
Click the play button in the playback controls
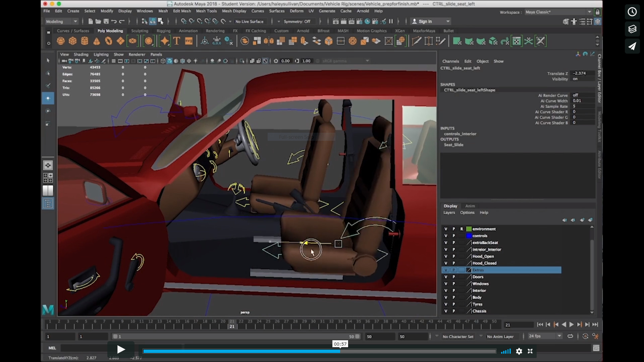tap(120, 349)
